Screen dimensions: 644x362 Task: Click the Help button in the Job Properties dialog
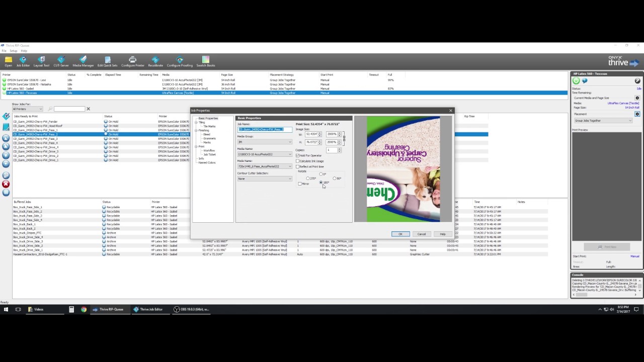[443, 234]
